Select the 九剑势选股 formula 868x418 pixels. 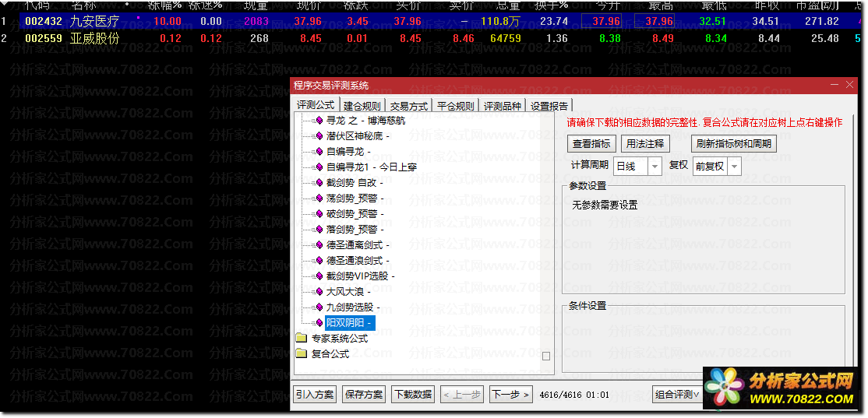click(353, 307)
